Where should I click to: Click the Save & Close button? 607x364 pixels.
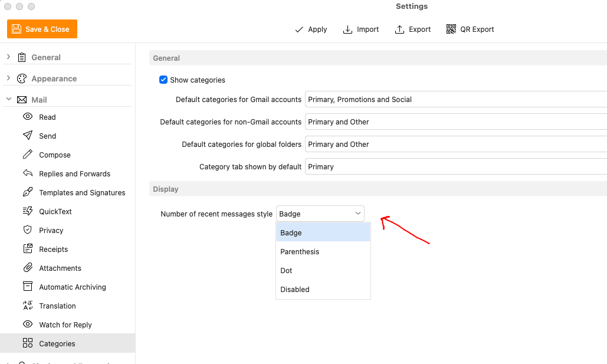(42, 29)
